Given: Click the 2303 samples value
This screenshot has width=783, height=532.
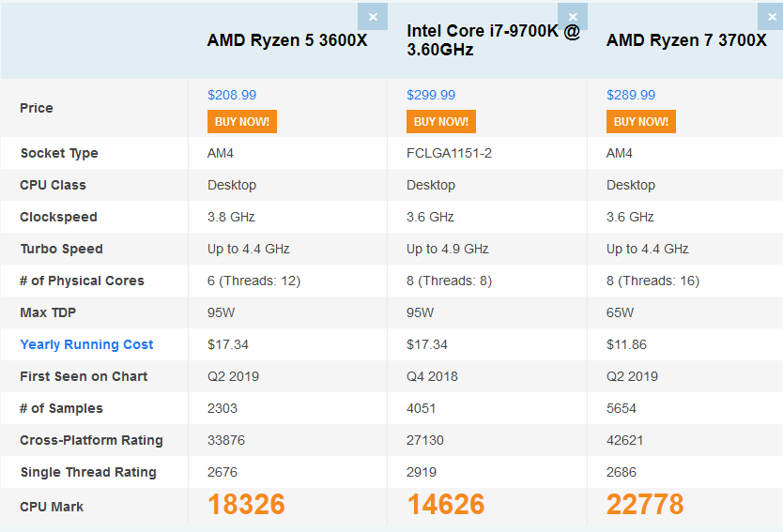Looking at the screenshot, I should pos(223,408).
